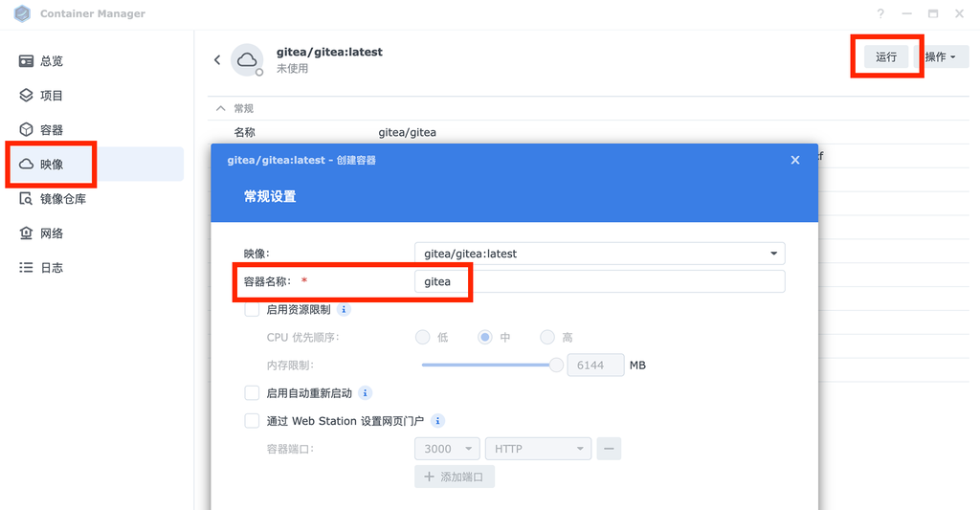980x510 pixels.
Task: Minimize the Container Manager window
Action: click(907, 13)
